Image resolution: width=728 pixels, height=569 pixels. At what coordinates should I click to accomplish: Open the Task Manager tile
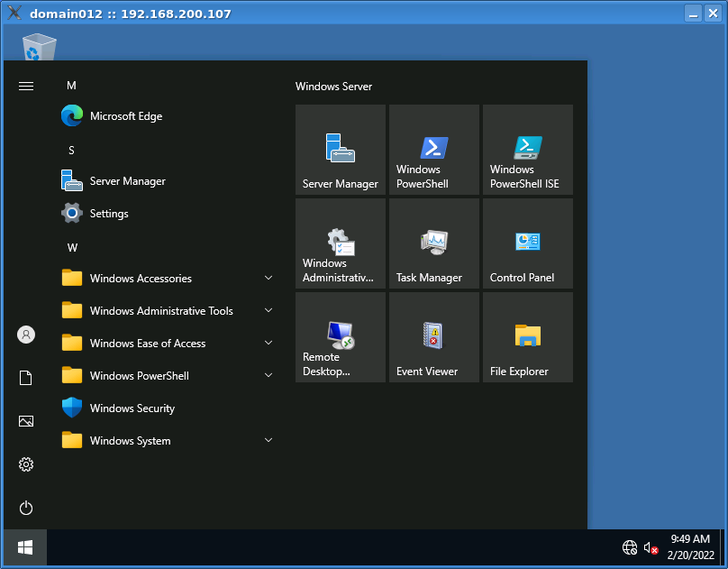tap(434, 243)
